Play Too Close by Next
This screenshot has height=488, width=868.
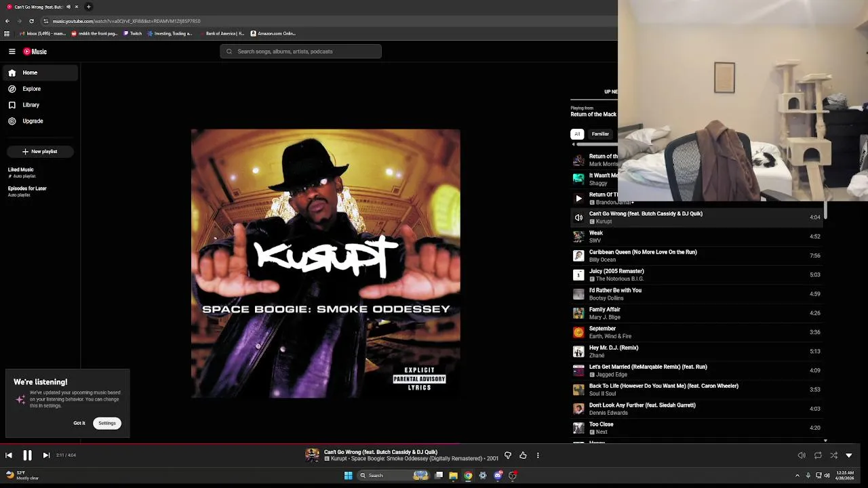698,428
